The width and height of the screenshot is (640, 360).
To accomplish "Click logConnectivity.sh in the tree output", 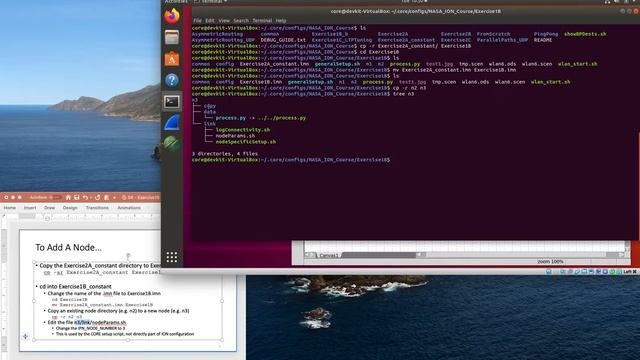I will click(x=242, y=130).
